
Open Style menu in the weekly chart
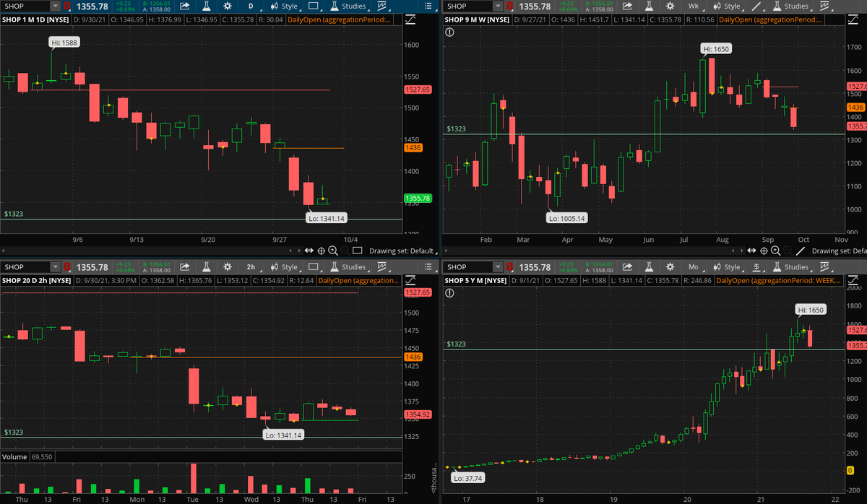[725, 6]
